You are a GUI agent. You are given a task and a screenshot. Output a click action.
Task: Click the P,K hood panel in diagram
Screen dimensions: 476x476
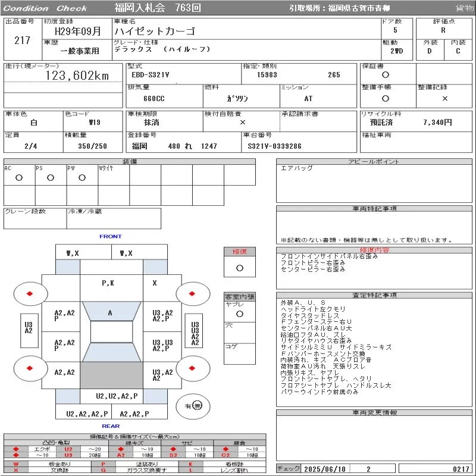point(111,288)
